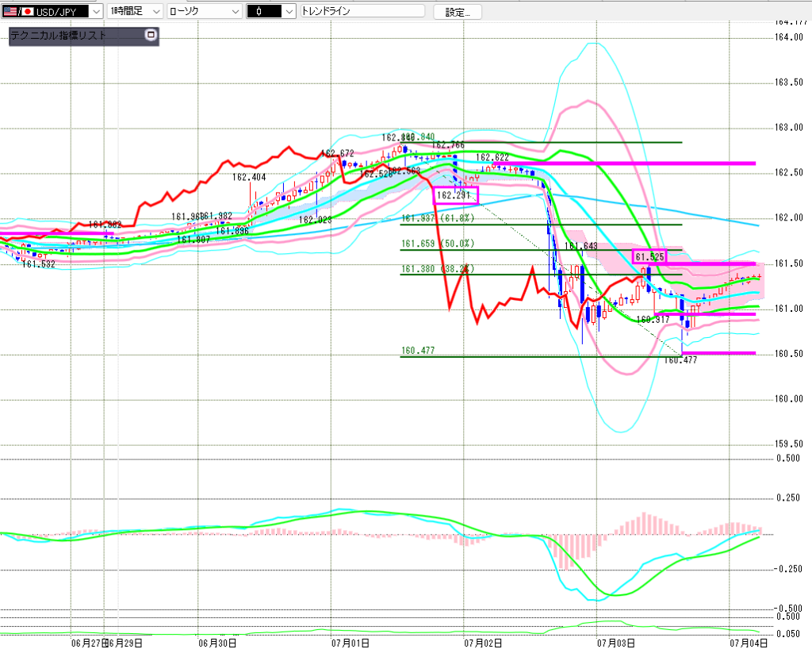Image resolution: width=812 pixels, height=649 pixels.
Task: Click the 06月30日 date marker
Action: [217, 643]
